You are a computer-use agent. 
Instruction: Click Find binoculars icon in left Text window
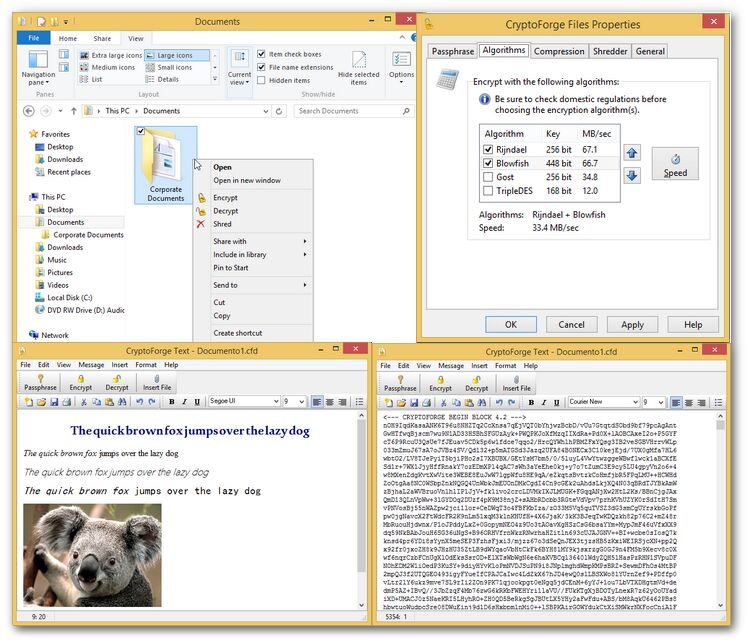[x=122, y=402]
